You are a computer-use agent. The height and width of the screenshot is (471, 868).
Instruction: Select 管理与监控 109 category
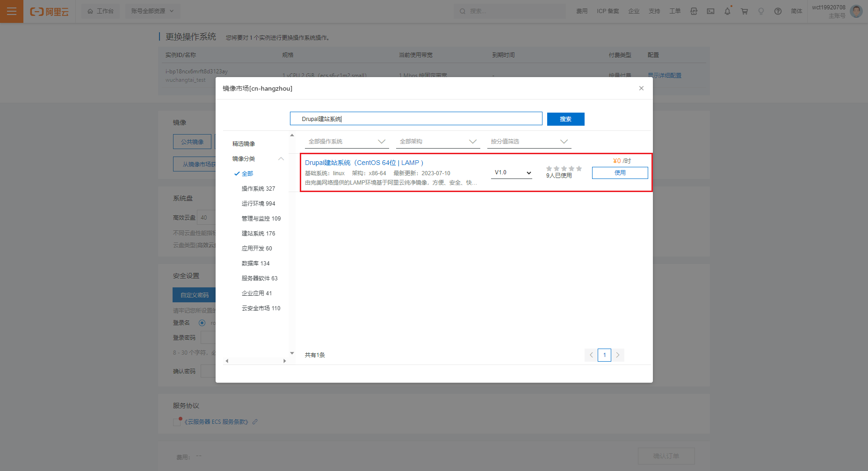261,219
